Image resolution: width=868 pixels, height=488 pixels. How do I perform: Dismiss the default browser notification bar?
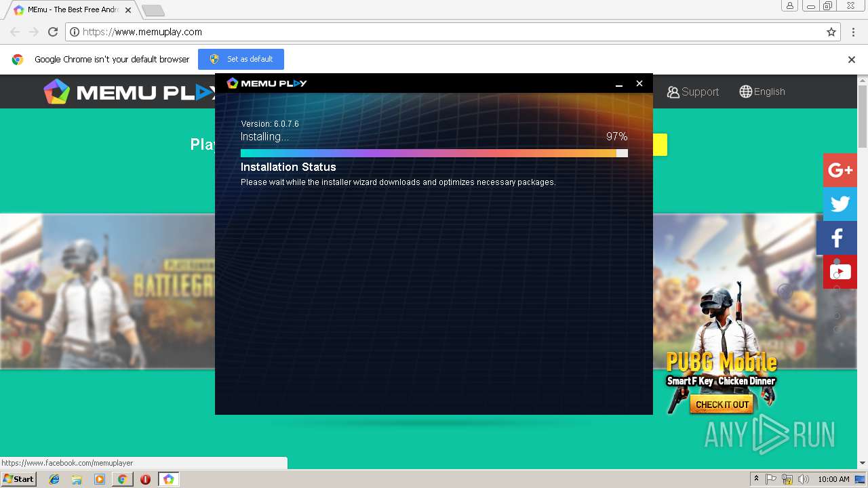(852, 60)
